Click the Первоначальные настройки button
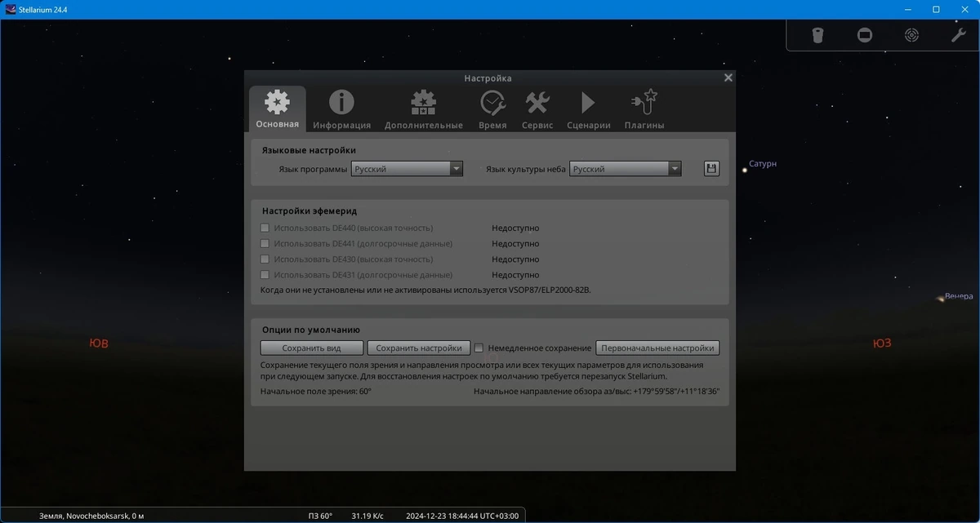 tap(657, 348)
